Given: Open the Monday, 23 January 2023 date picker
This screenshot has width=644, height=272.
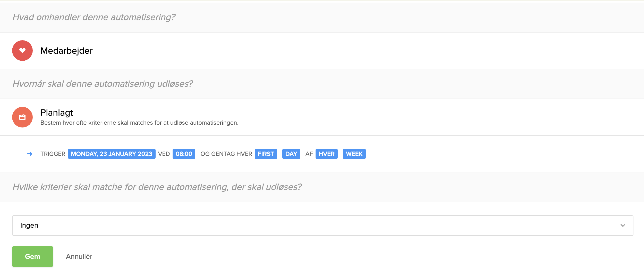Looking at the screenshot, I should point(112,154).
